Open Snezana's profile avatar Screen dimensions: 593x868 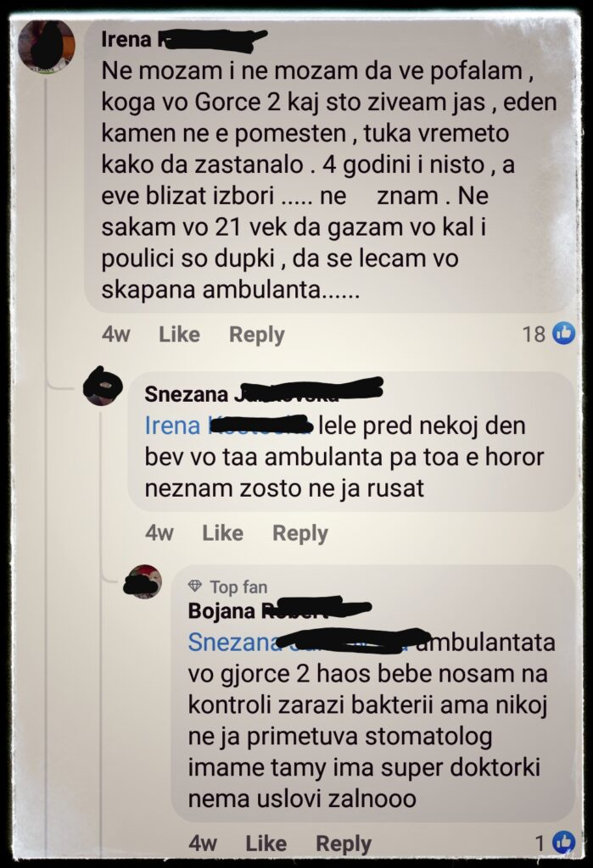[x=103, y=387]
